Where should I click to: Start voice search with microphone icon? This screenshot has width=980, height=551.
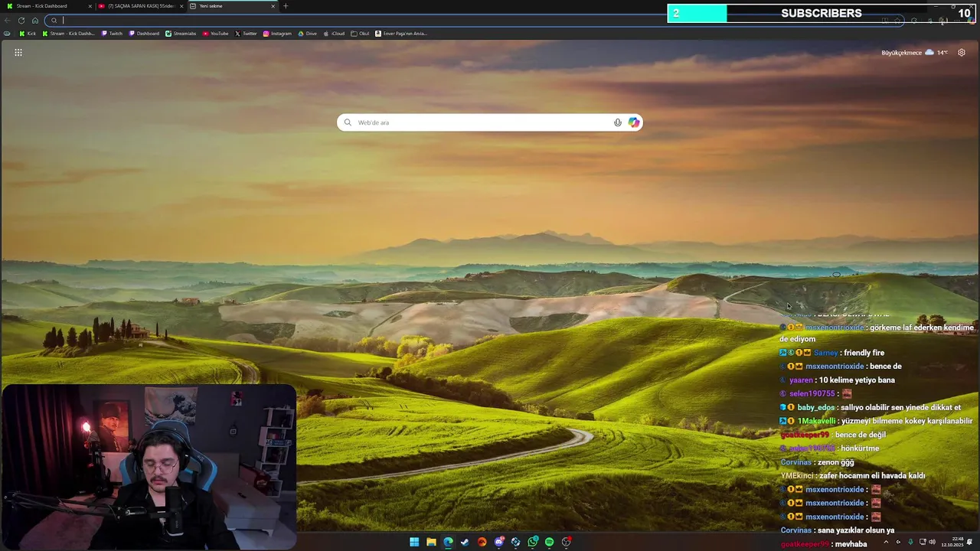pyautogui.click(x=618, y=122)
